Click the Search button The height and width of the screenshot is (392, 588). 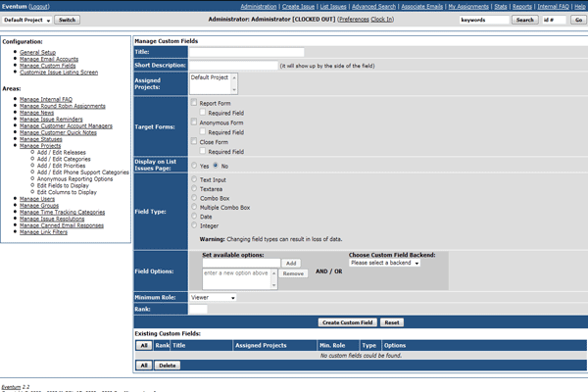[x=525, y=20]
